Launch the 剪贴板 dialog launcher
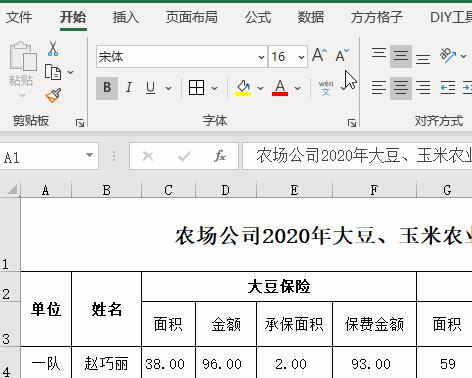This screenshot has width=472, height=378. (80, 123)
